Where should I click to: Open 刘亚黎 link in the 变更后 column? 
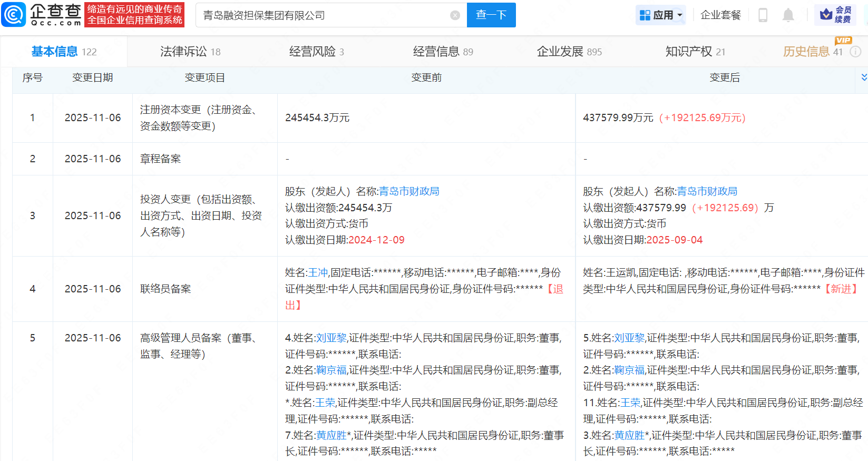point(629,338)
